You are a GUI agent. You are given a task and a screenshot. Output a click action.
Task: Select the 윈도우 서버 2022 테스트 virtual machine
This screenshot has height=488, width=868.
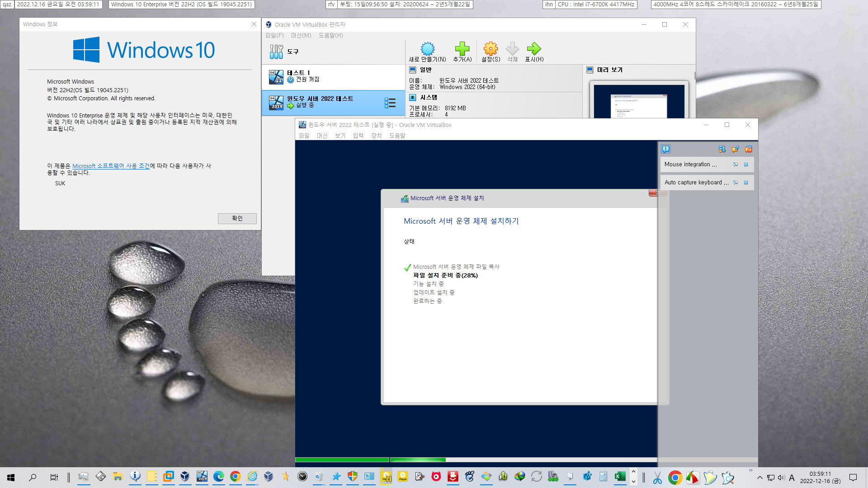pyautogui.click(x=333, y=103)
